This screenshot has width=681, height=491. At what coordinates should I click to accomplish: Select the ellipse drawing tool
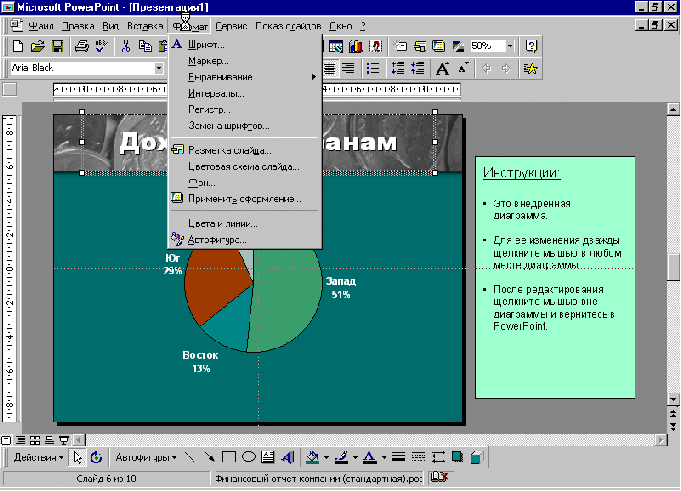(248, 457)
